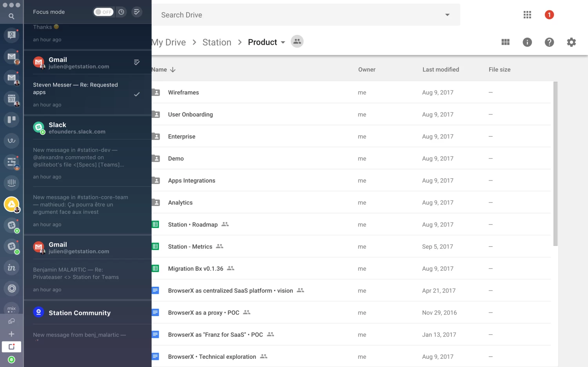
Task: Toggle the Focus mode OFF switch
Action: click(103, 12)
